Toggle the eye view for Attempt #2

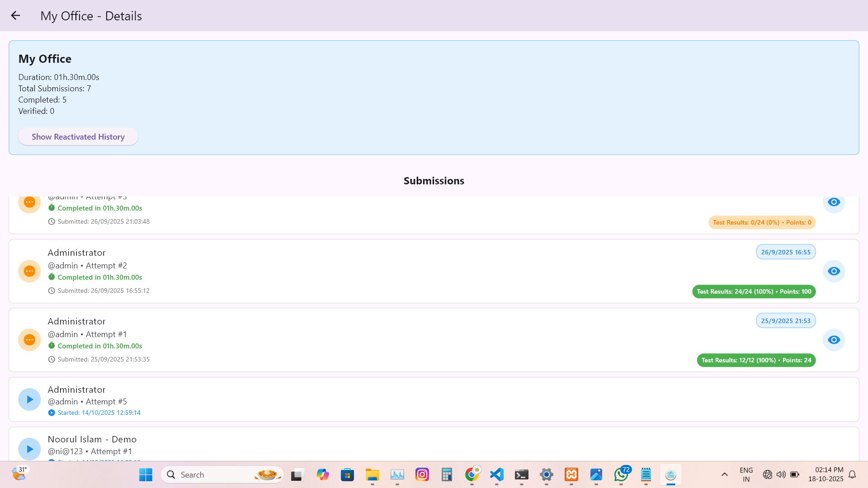point(834,271)
